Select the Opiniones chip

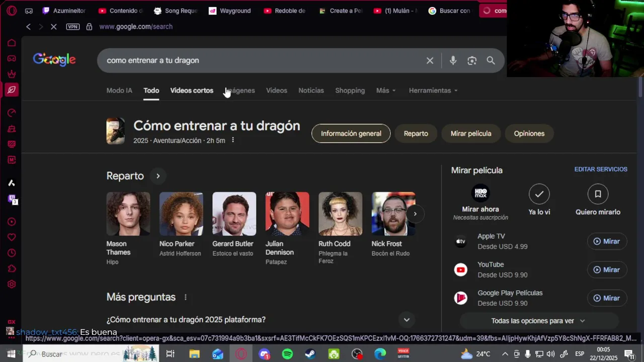[x=529, y=133]
